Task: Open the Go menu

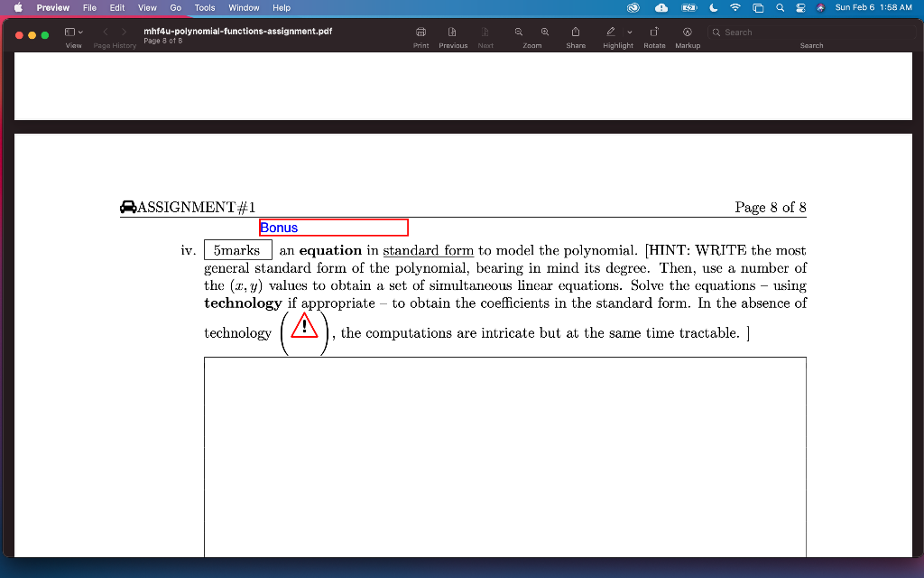Action: point(175,7)
